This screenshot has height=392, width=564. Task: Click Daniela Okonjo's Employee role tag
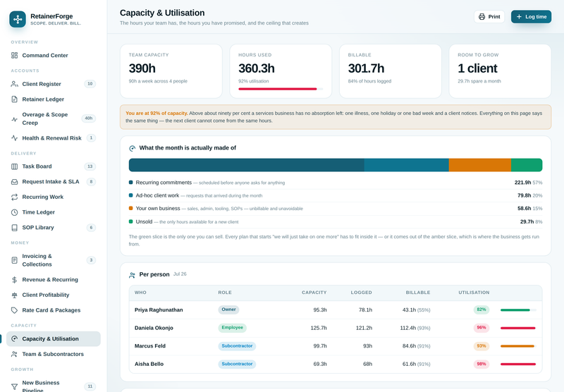tap(233, 328)
